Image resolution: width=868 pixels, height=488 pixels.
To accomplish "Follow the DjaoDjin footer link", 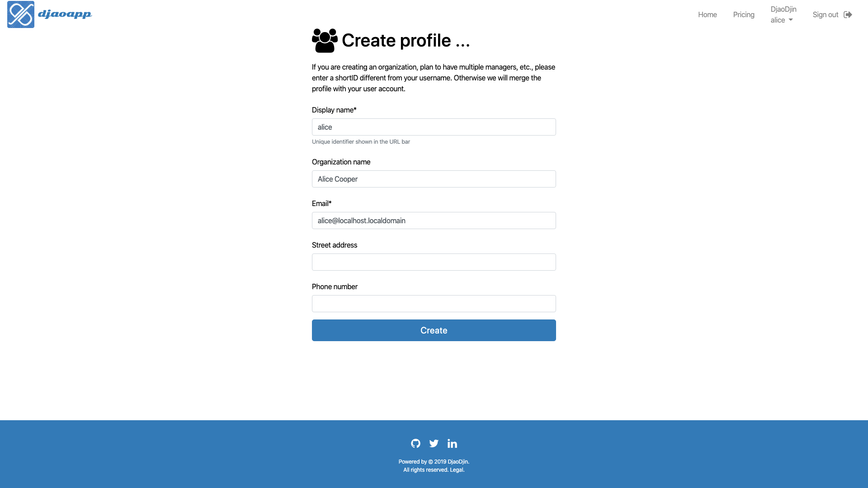I will pos(458,462).
